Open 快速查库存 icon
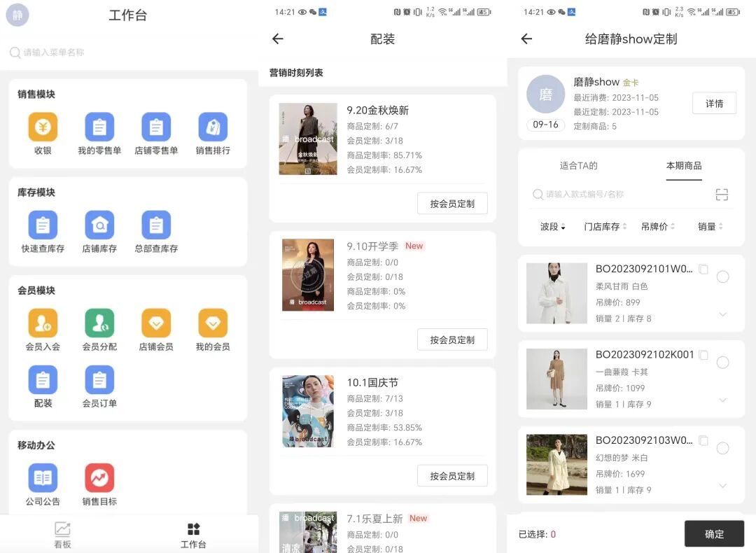The width and height of the screenshot is (756, 553). pos(43,225)
